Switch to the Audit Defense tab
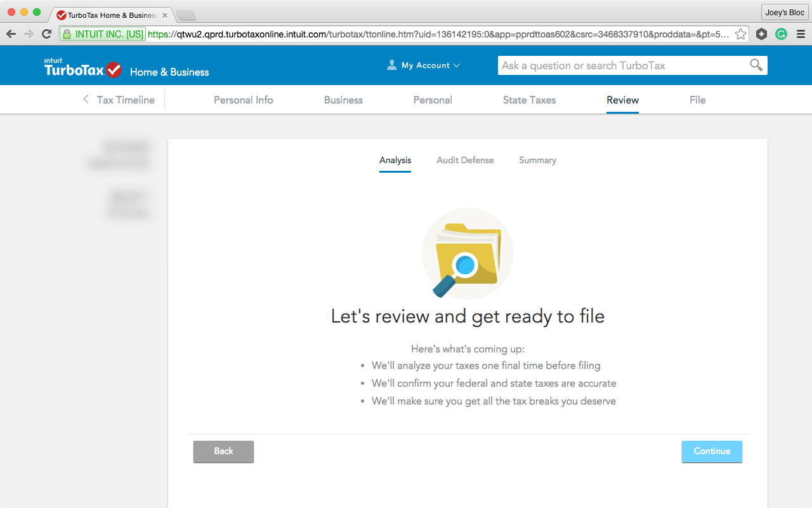The width and height of the screenshot is (812, 508). tap(464, 160)
